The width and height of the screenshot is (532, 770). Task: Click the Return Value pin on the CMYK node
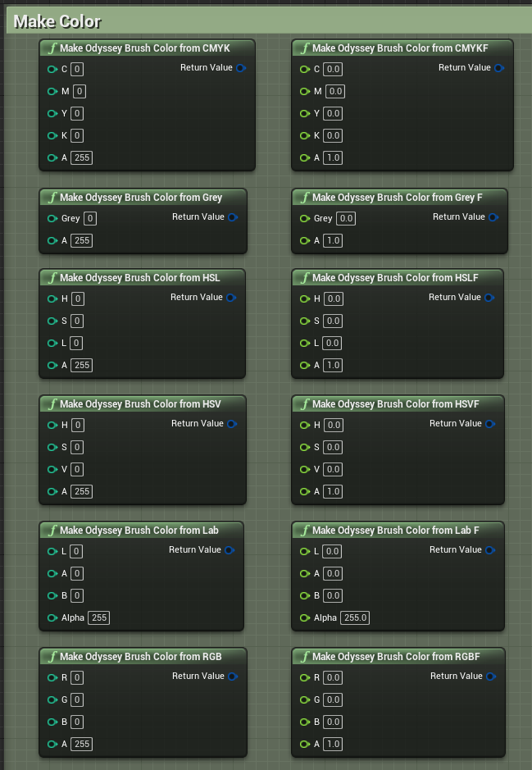pos(240,68)
